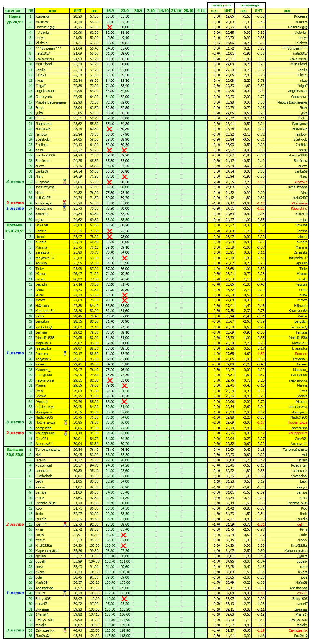This screenshot has width=312, height=644.
Task: Click '1 место' label next to Romana
Action: tap(15, 353)
